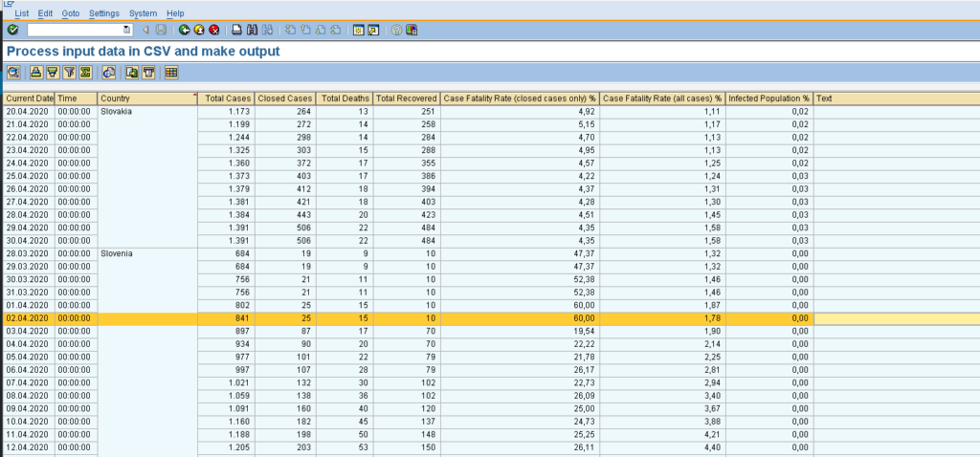Click the date cell 12.04.2020
Screen dimensions: 980x457
(29, 447)
